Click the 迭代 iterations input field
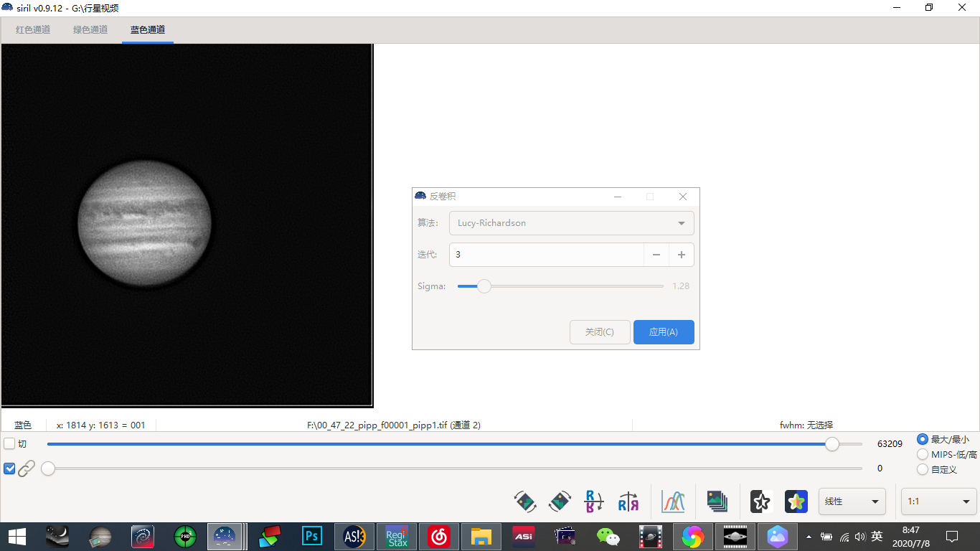Image resolution: width=980 pixels, height=551 pixels. click(x=547, y=255)
